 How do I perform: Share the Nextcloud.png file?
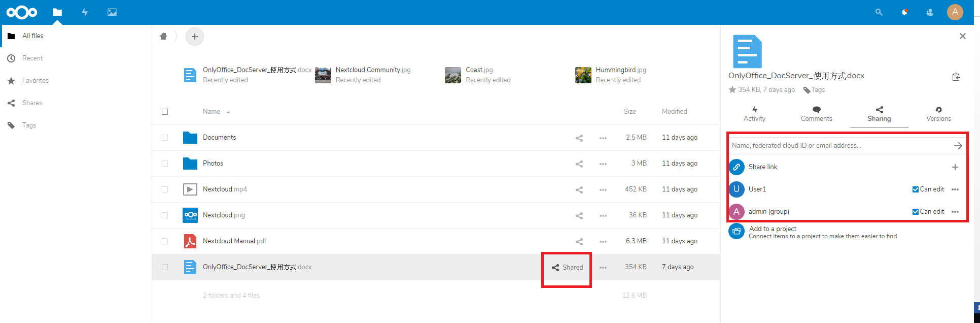[x=579, y=215]
